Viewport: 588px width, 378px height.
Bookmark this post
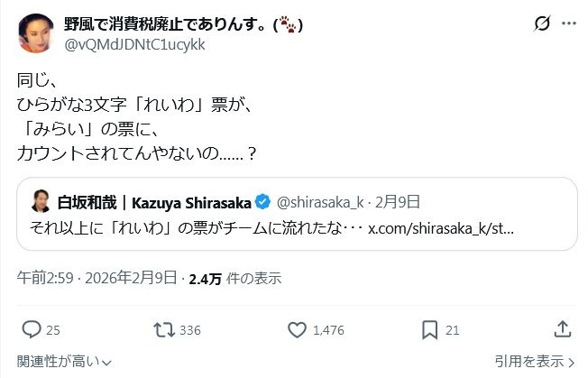pyautogui.click(x=430, y=330)
